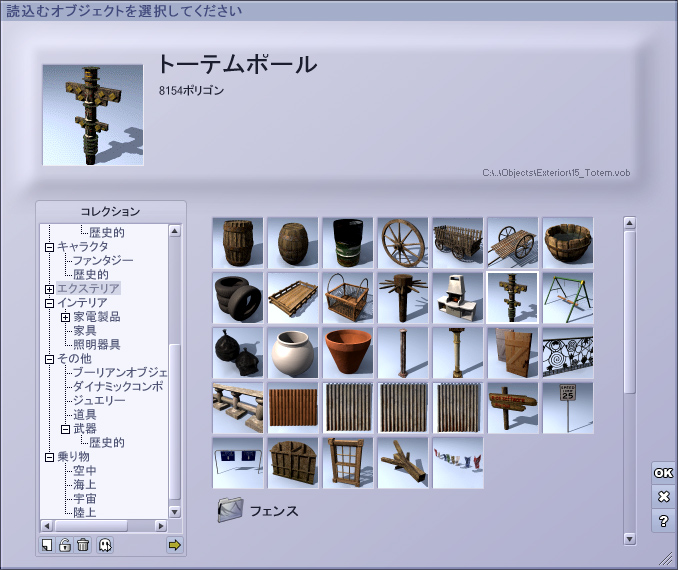Screen dimensions: 678x570
Task: Click the large totem pole preview
Action: [93, 115]
